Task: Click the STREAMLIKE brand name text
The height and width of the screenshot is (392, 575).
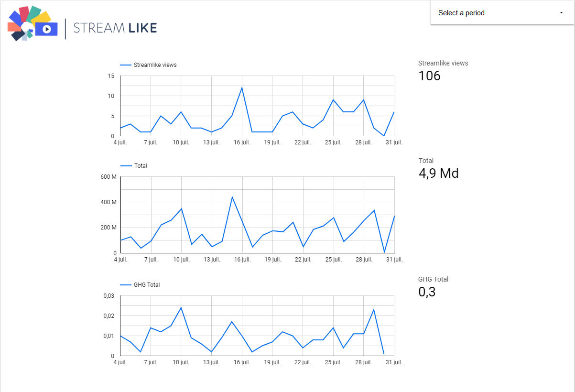Action: click(x=115, y=28)
